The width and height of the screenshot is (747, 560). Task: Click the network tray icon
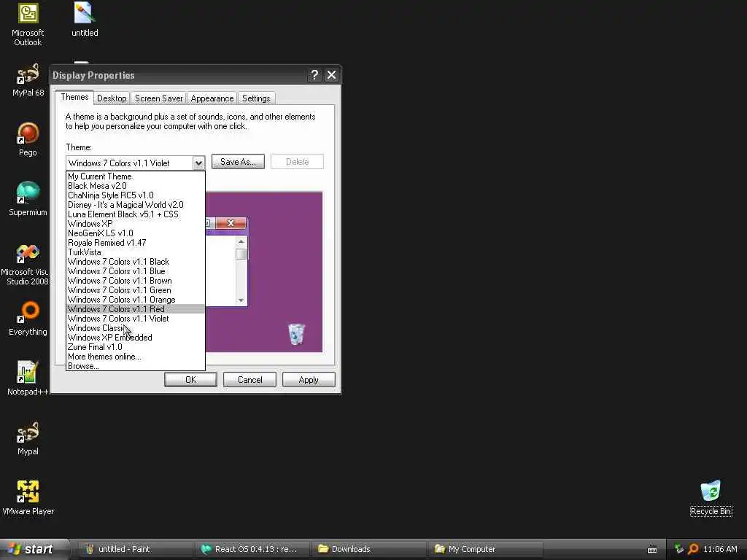[679, 549]
